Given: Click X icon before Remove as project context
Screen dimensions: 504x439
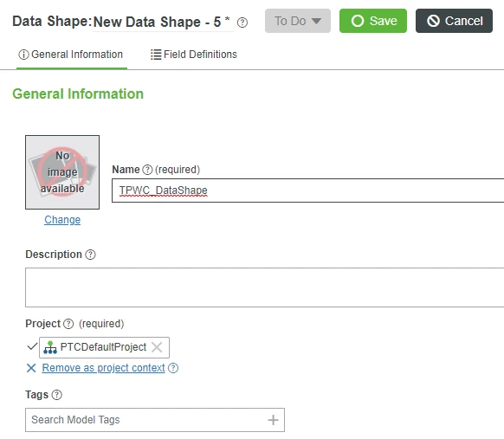Looking at the screenshot, I should tap(31, 368).
